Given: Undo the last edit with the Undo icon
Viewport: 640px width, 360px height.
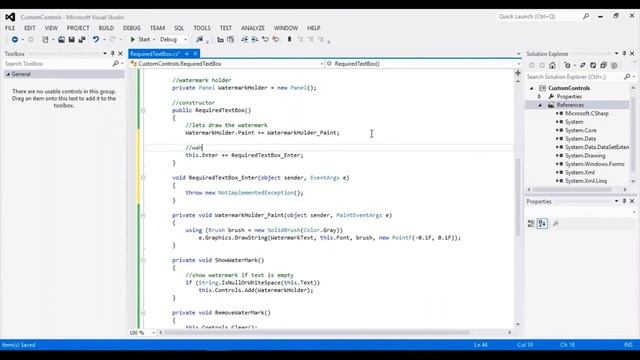Looking at the screenshot, I should (x=96, y=40).
